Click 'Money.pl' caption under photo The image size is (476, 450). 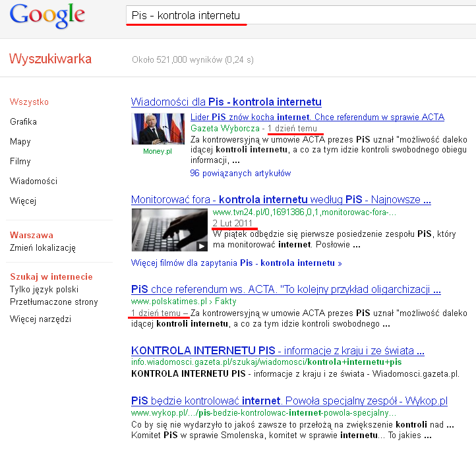pos(158,151)
